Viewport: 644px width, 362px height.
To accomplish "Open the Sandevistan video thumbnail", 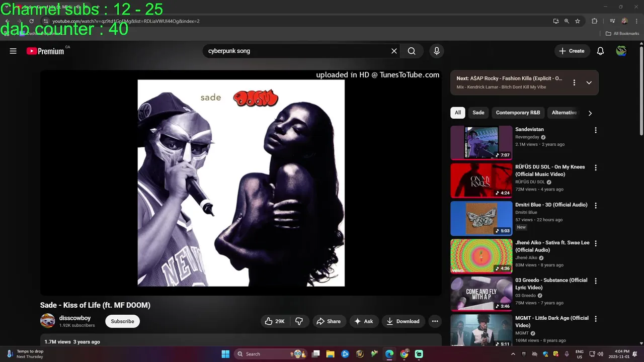I will pos(481,142).
